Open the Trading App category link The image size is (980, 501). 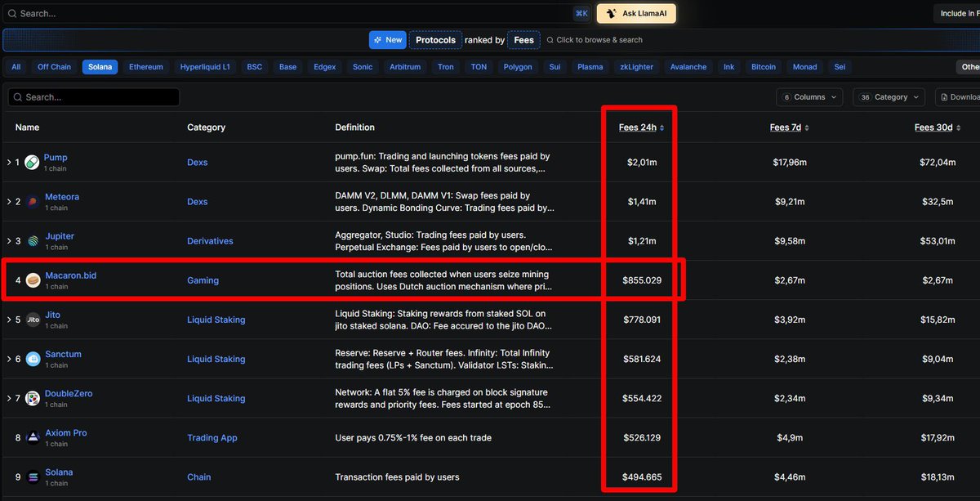point(212,438)
